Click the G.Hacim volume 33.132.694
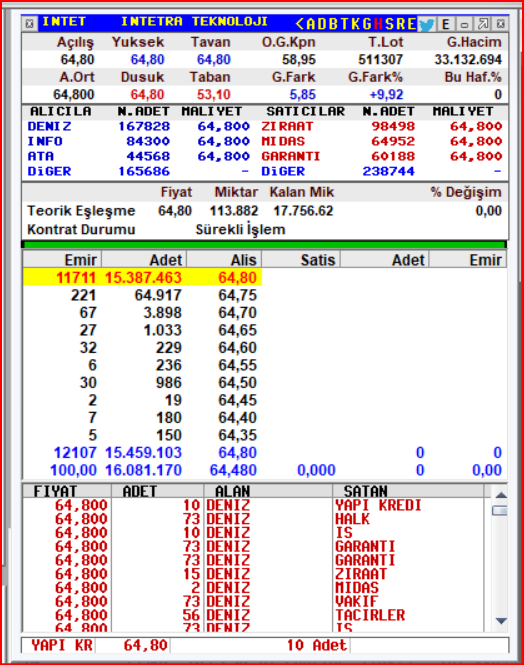 468,60
